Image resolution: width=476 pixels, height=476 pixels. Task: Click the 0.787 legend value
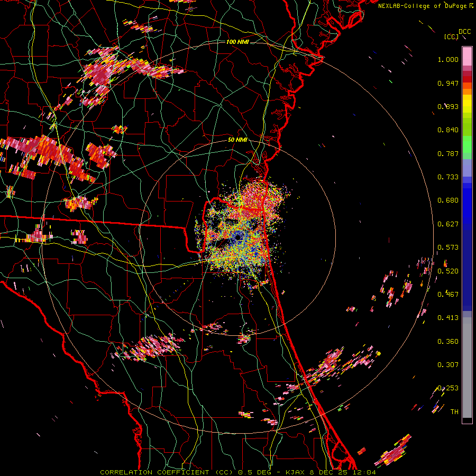coord(448,153)
